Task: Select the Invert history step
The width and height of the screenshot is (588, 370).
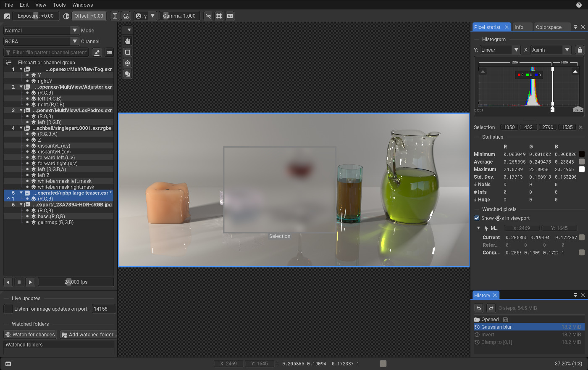Action: pos(529,335)
